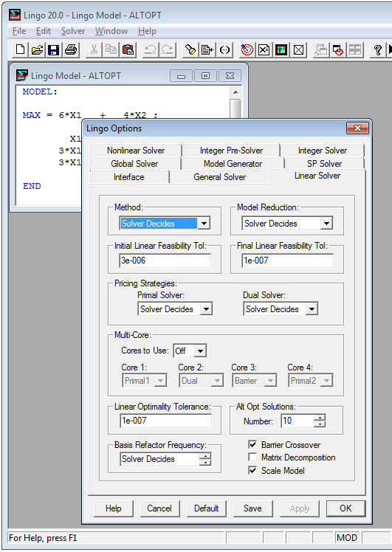Click the Save button in Lingo Options
392x552 pixels.
[x=252, y=508]
